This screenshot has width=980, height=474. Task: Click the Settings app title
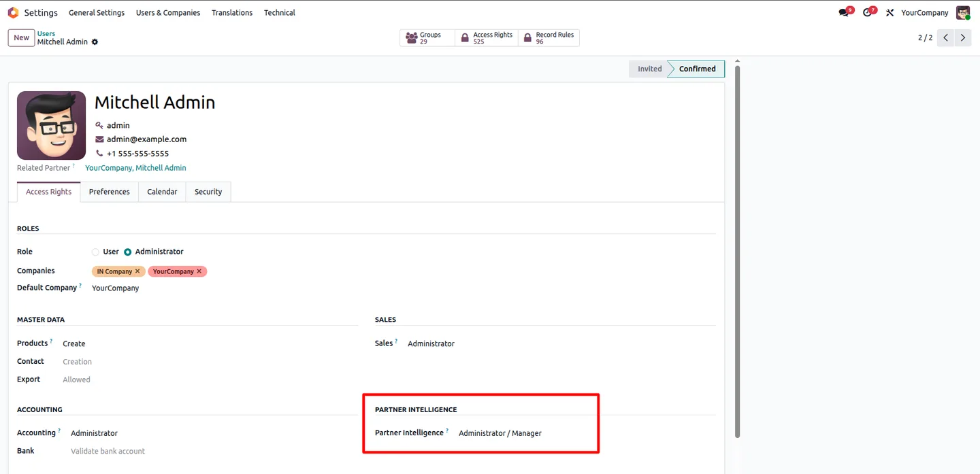click(41, 13)
